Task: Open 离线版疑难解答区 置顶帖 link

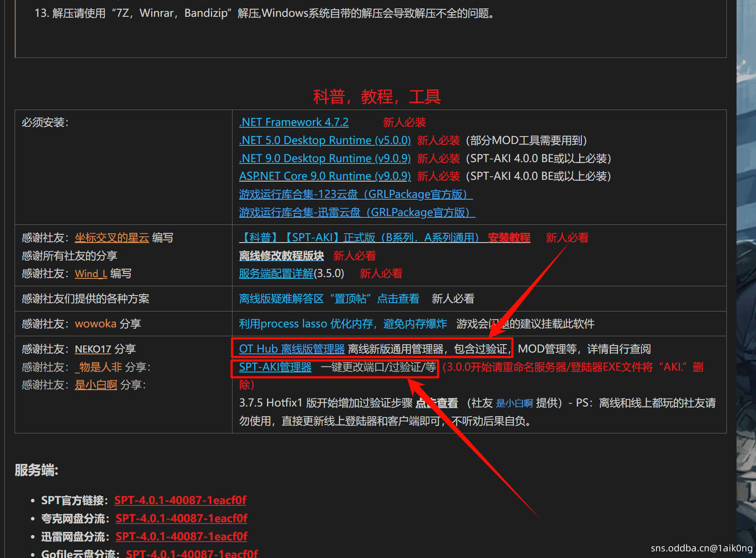Action: pos(329,299)
